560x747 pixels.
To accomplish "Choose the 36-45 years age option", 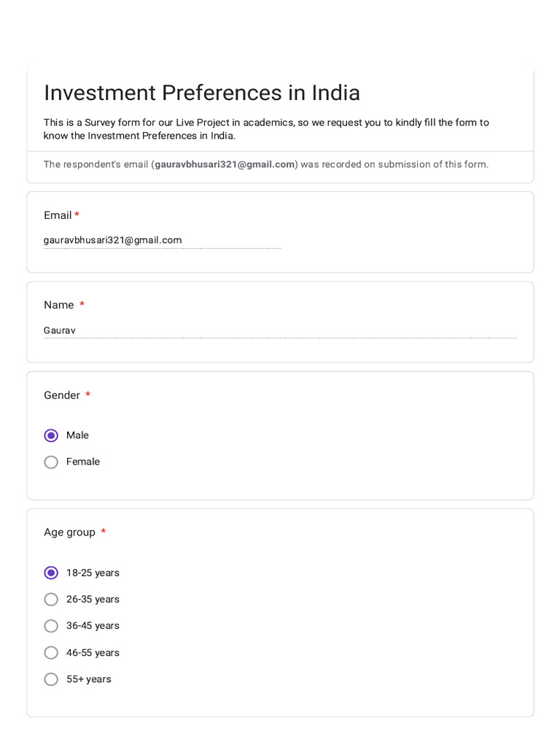I will (51, 626).
